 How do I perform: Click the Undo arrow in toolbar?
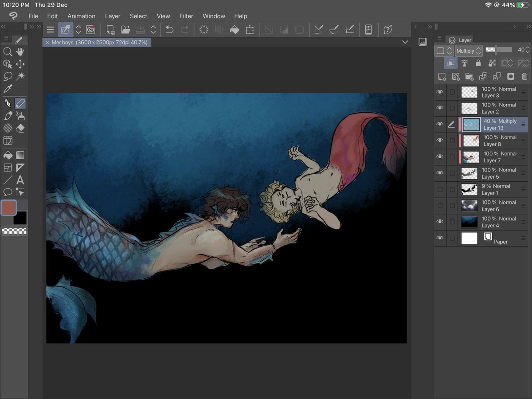tap(169, 30)
